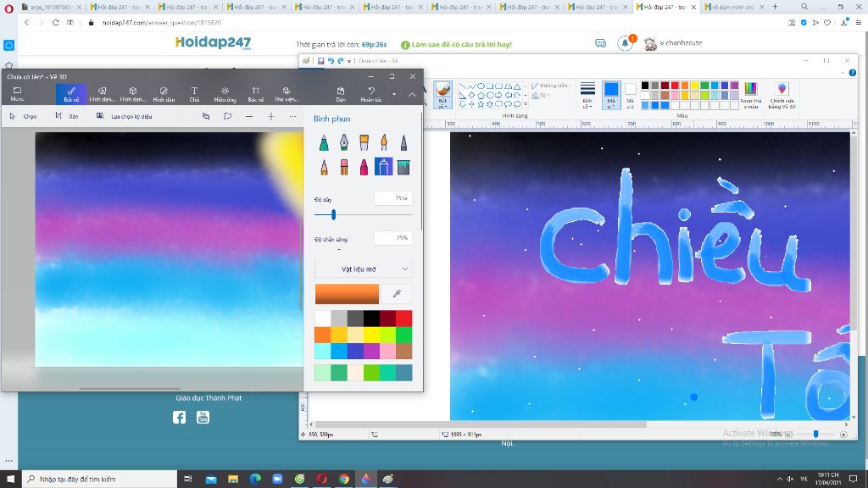This screenshot has height=488, width=868.
Task: Open Đường viền outline dropdown in Paint
Action: [551, 86]
